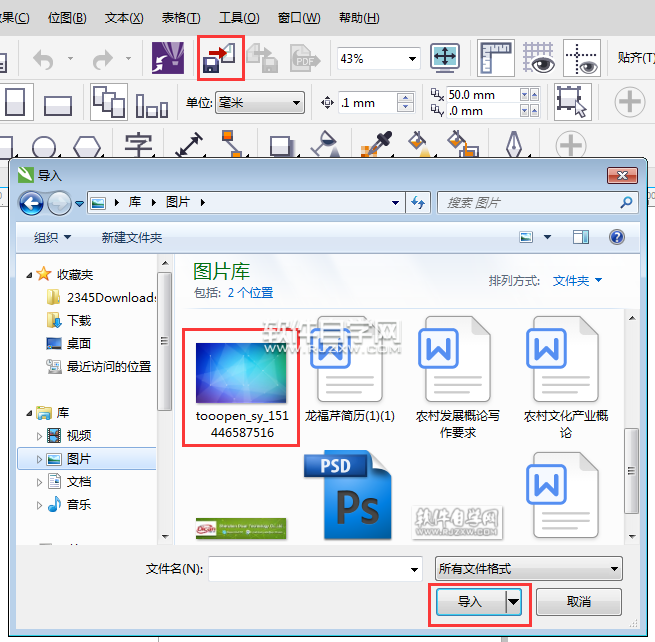
Task: Click the full-screen preview icon
Action: [445, 58]
